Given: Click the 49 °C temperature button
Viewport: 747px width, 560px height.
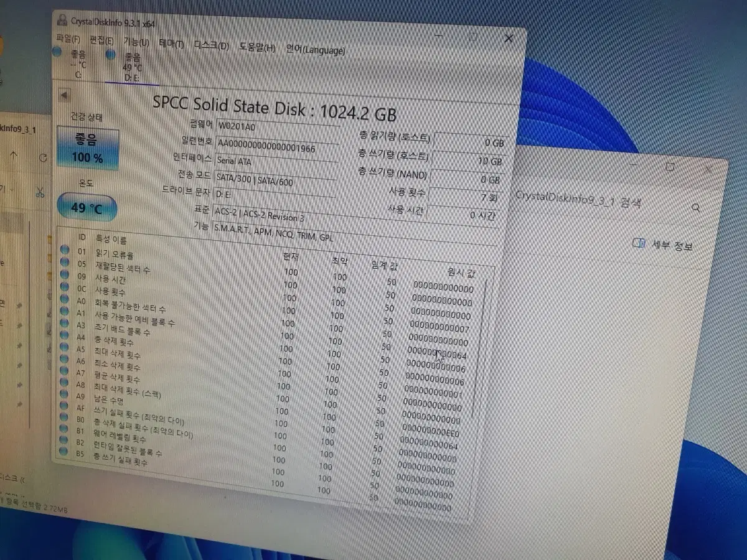Looking at the screenshot, I should click(x=88, y=207).
